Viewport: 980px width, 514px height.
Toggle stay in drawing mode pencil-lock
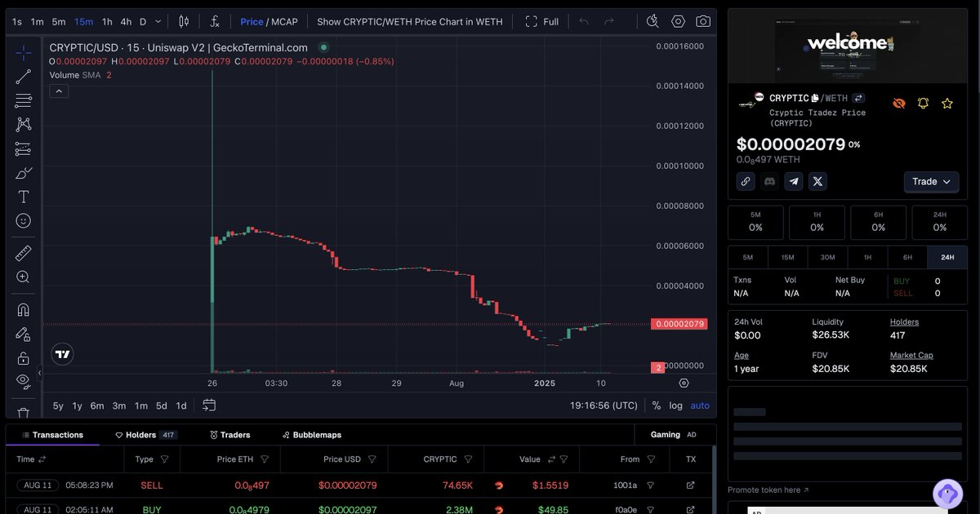click(23, 334)
